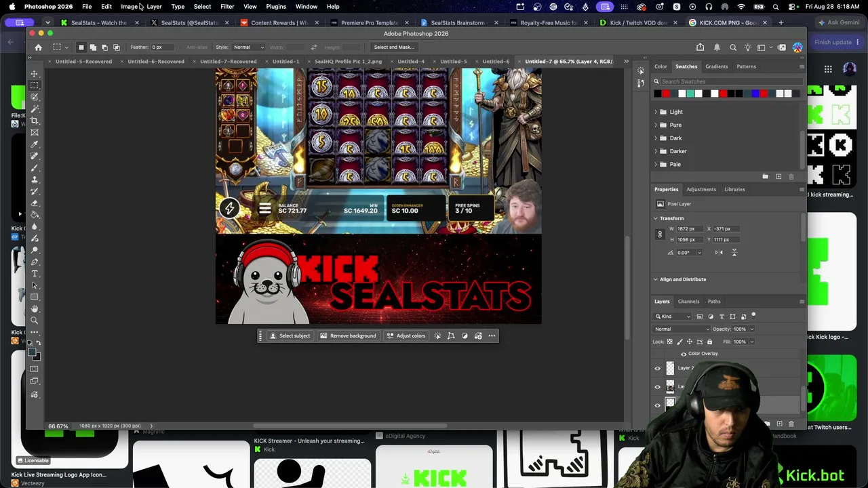The height and width of the screenshot is (488, 868).
Task: Select the Crop tool
Action: (35, 121)
